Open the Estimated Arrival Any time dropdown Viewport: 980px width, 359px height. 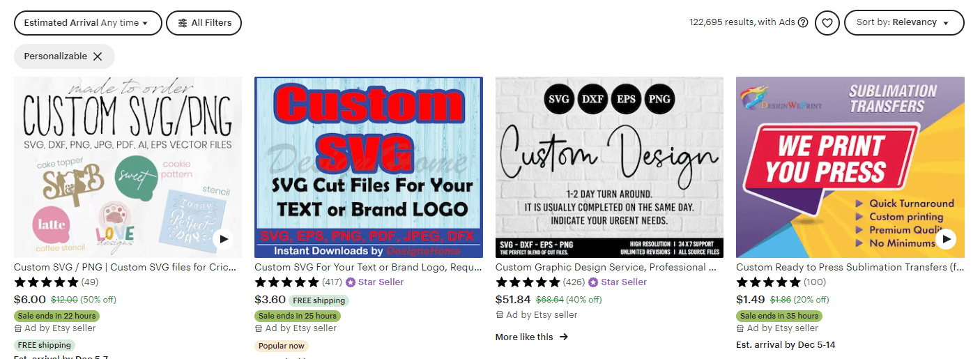88,23
